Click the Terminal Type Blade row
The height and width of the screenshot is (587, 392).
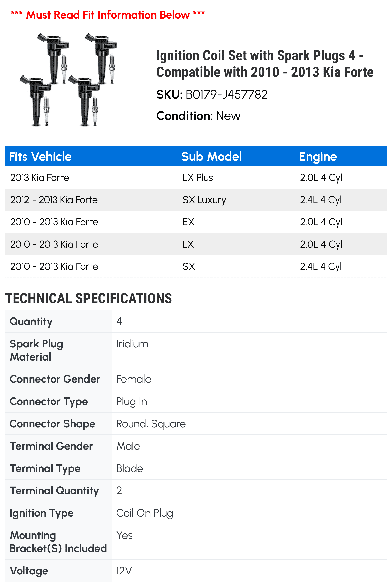196,469
